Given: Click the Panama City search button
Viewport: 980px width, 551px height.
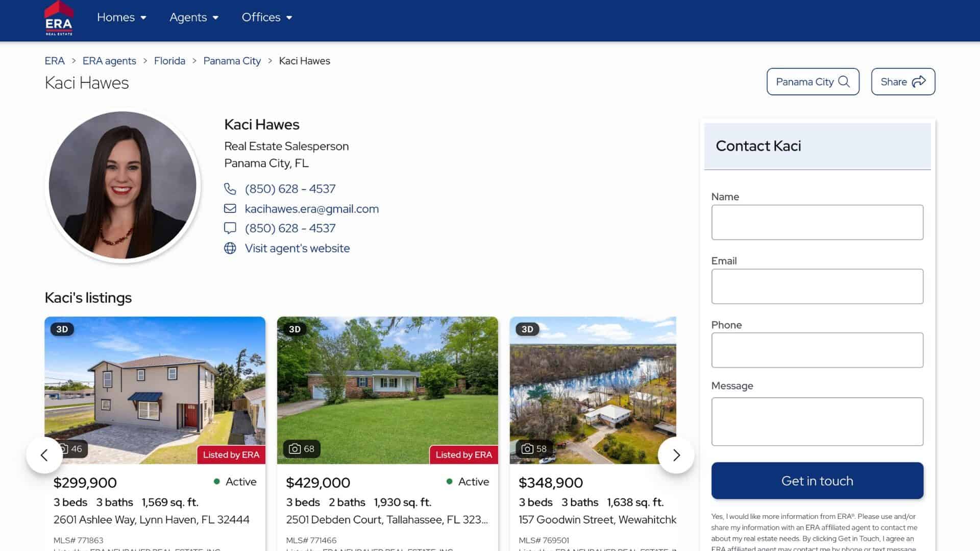Looking at the screenshot, I should pyautogui.click(x=813, y=82).
